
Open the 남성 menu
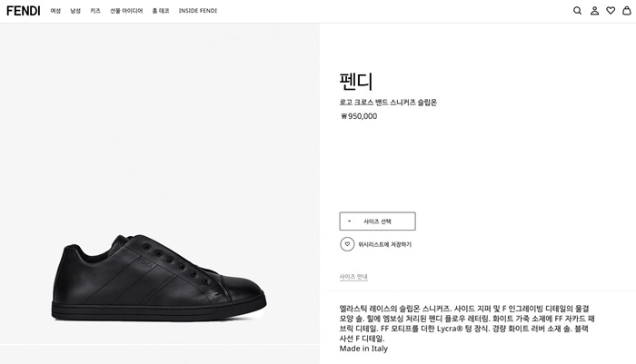tap(75, 11)
